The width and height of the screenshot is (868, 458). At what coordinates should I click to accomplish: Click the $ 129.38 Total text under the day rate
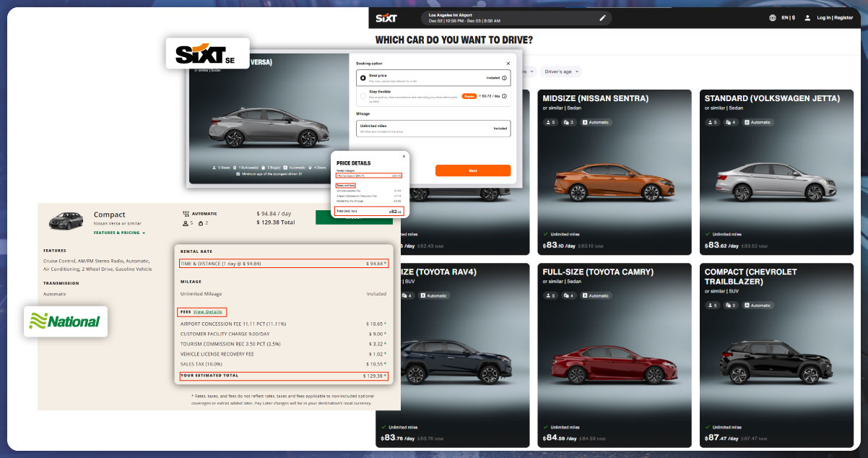[x=276, y=223]
